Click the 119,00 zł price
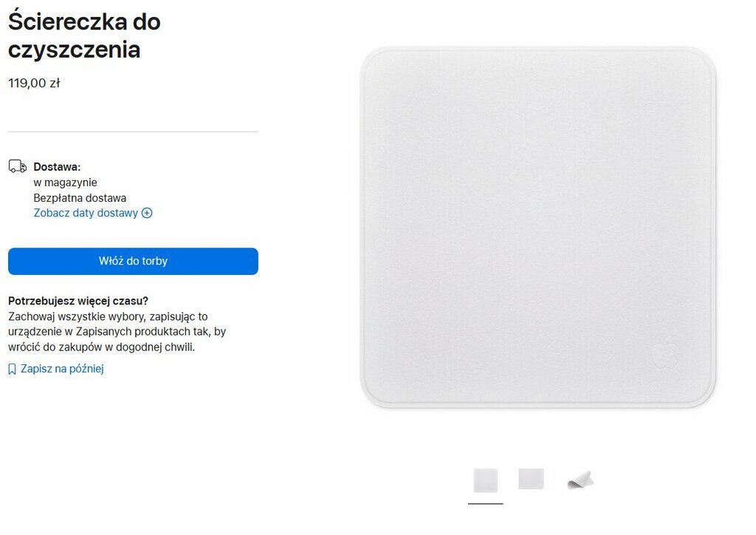The width and height of the screenshot is (756, 535). coord(34,83)
